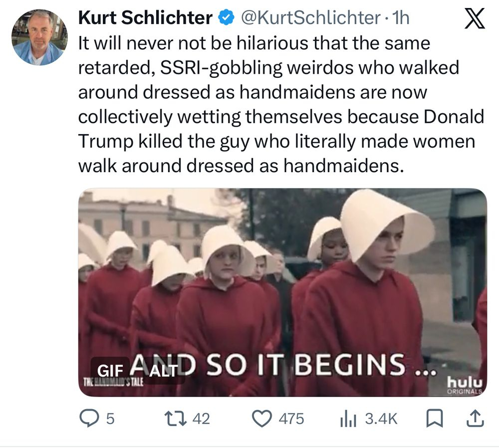
Task: Click the blue verified checkmark badge
Action: 226,18
